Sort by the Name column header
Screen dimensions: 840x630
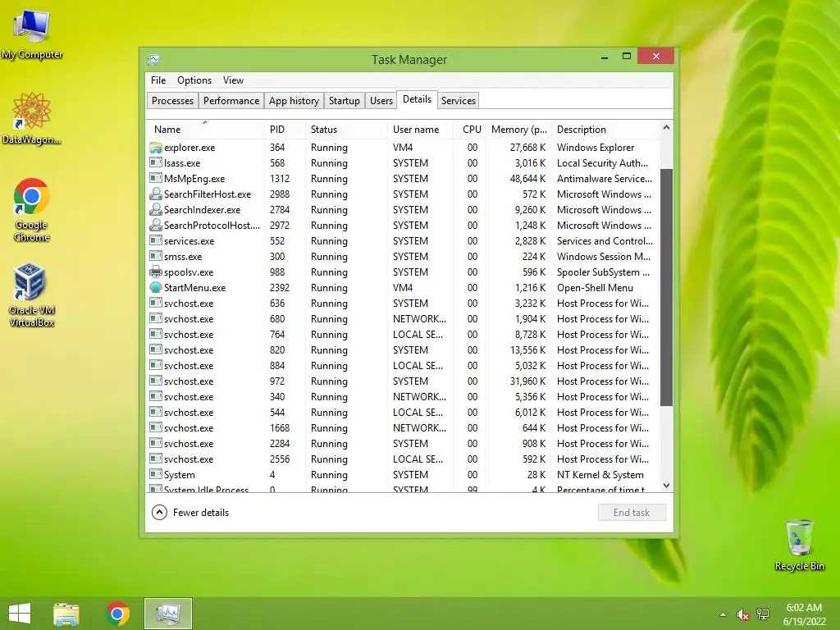pyautogui.click(x=204, y=129)
